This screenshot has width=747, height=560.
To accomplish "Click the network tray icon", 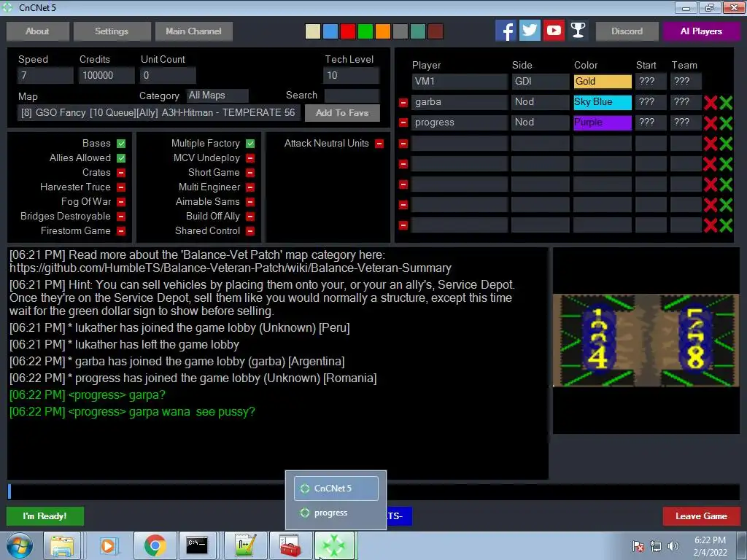I will click(656, 546).
